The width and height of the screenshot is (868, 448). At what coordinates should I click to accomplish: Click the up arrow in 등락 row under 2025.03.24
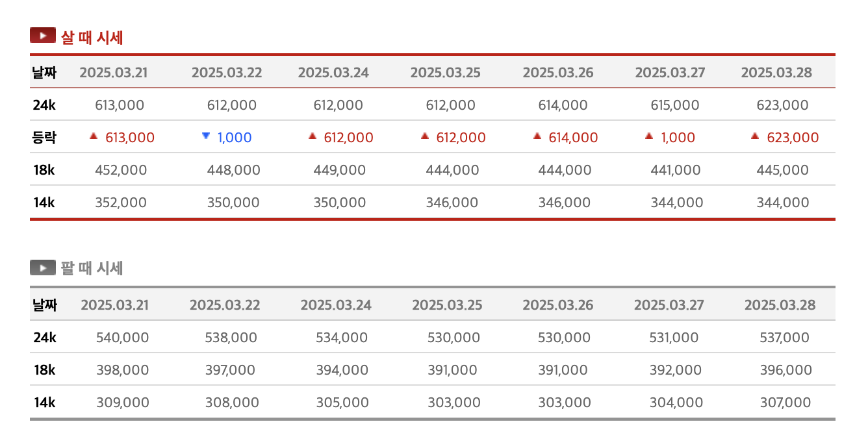coord(313,136)
